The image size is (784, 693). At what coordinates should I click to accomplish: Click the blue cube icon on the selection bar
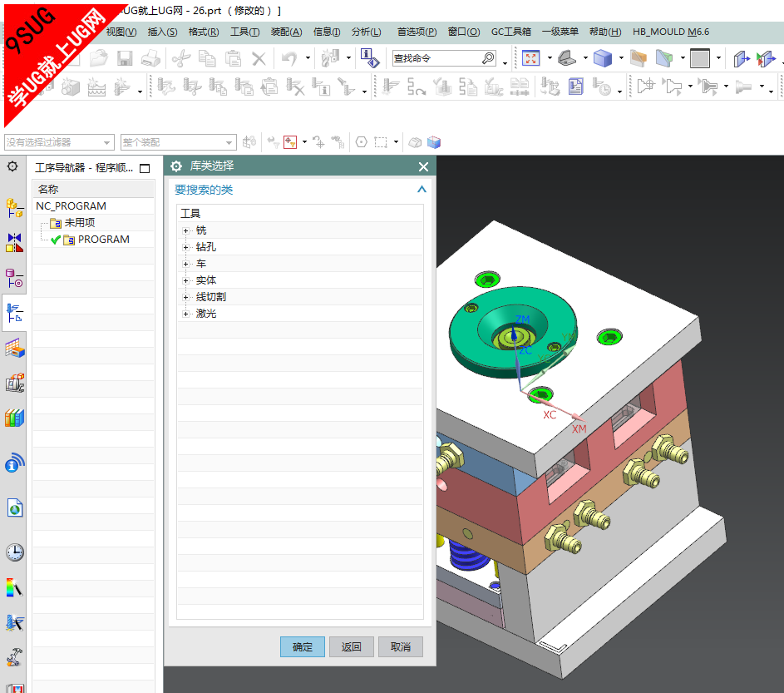coord(434,142)
